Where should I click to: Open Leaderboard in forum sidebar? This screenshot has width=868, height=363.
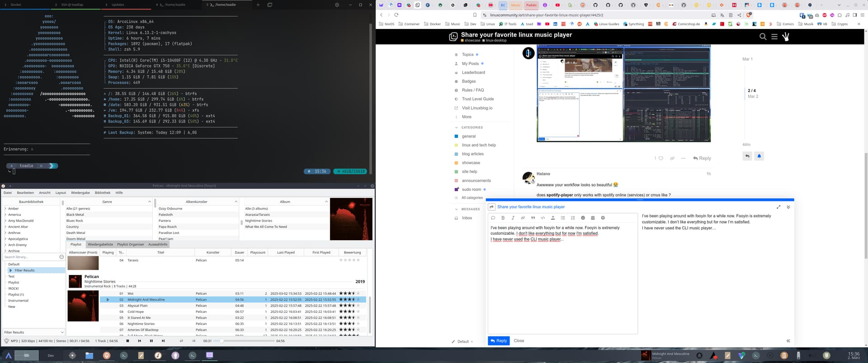point(473,72)
